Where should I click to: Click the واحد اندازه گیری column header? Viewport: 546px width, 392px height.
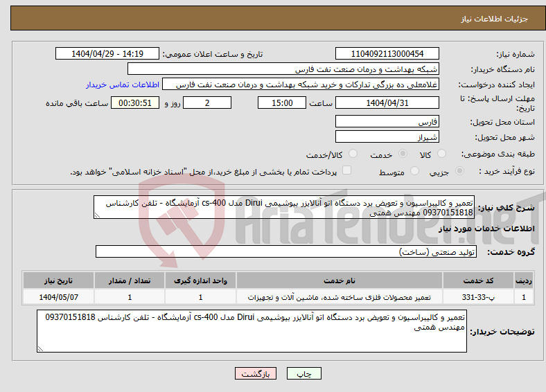click(200, 280)
